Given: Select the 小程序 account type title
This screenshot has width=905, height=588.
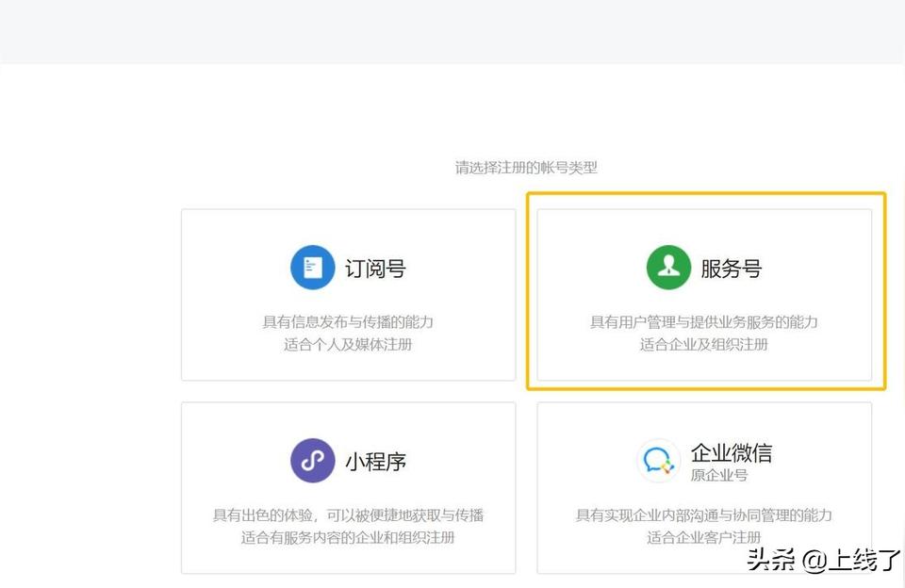Looking at the screenshot, I should pyautogui.click(x=376, y=462).
